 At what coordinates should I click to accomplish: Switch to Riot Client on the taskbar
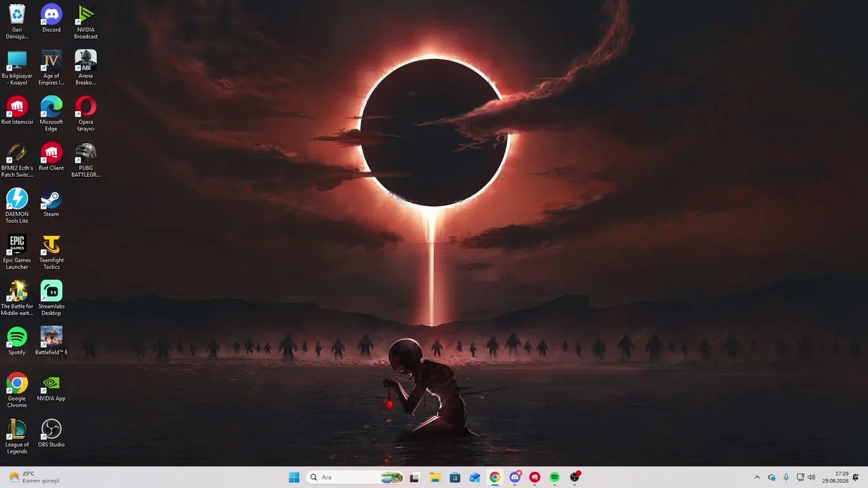click(535, 477)
